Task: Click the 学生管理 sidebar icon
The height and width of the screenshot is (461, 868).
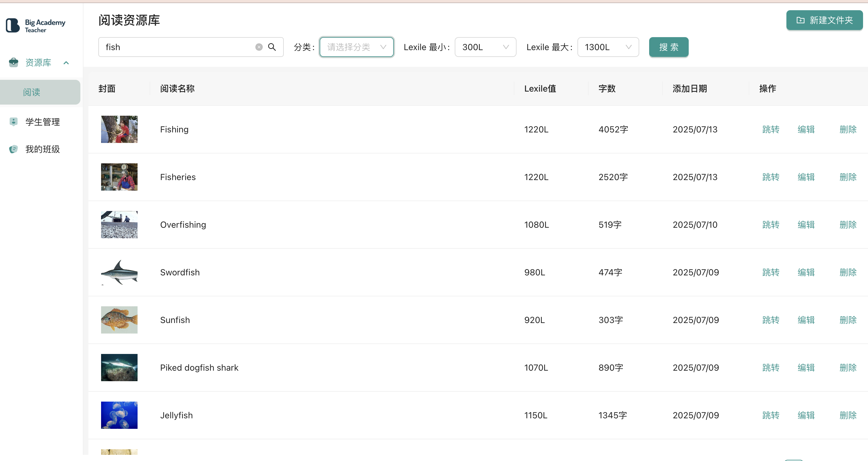Action: 14,122
